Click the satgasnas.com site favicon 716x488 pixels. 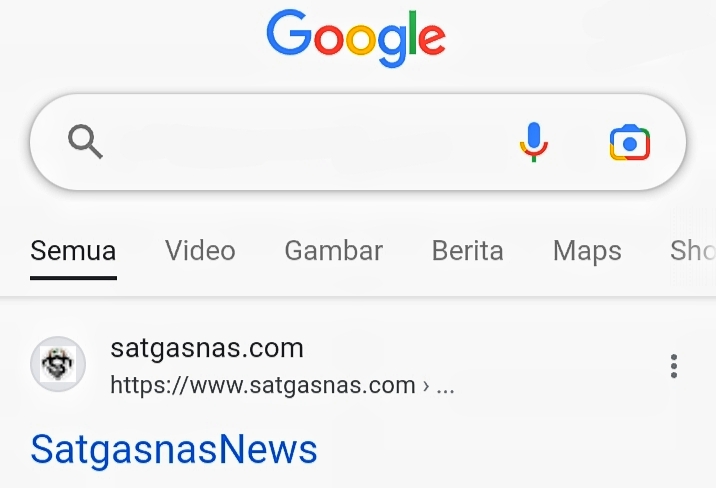click(58, 364)
